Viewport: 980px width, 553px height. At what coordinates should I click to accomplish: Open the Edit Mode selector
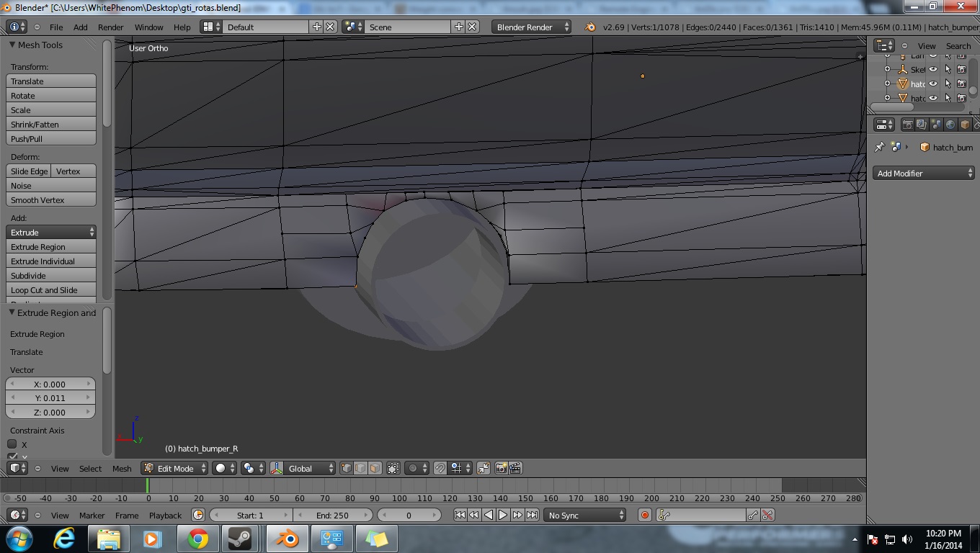(175, 469)
